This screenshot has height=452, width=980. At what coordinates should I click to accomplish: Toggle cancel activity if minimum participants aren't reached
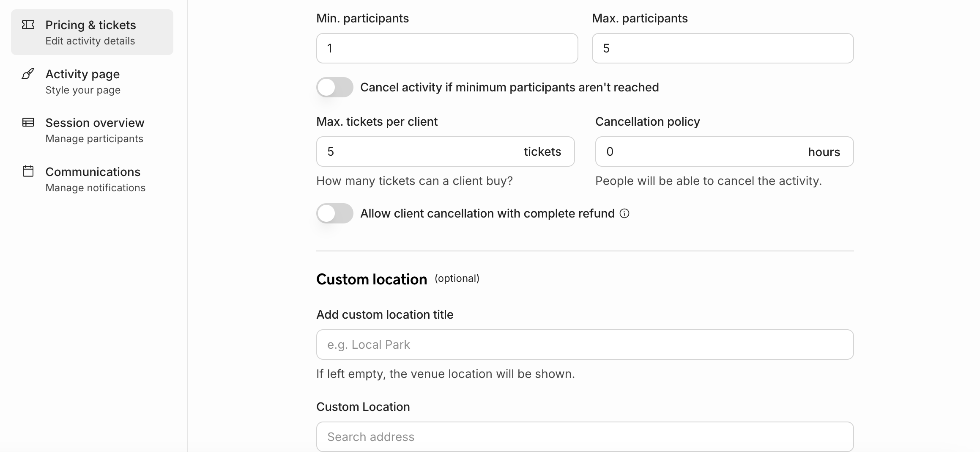click(335, 87)
